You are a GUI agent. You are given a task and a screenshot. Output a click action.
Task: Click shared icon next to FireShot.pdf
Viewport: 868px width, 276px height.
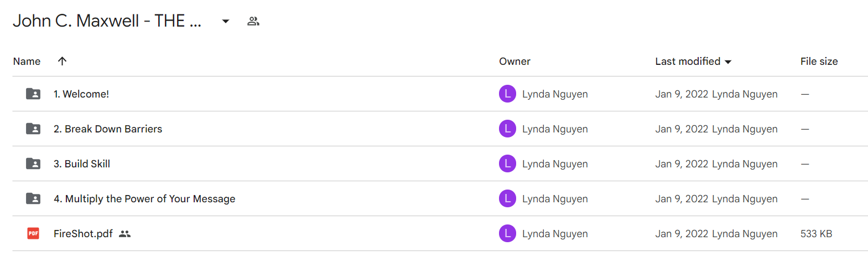click(125, 234)
